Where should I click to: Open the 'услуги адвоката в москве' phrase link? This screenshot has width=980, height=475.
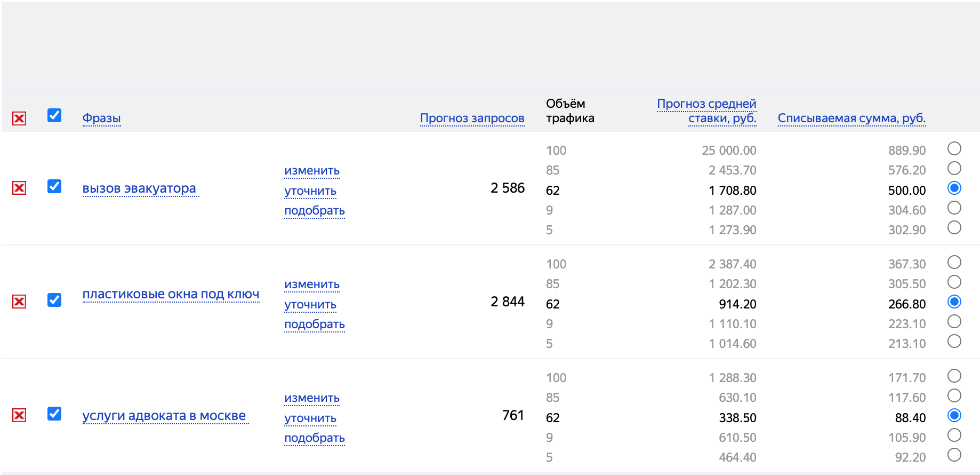click(x=164, y=416)
